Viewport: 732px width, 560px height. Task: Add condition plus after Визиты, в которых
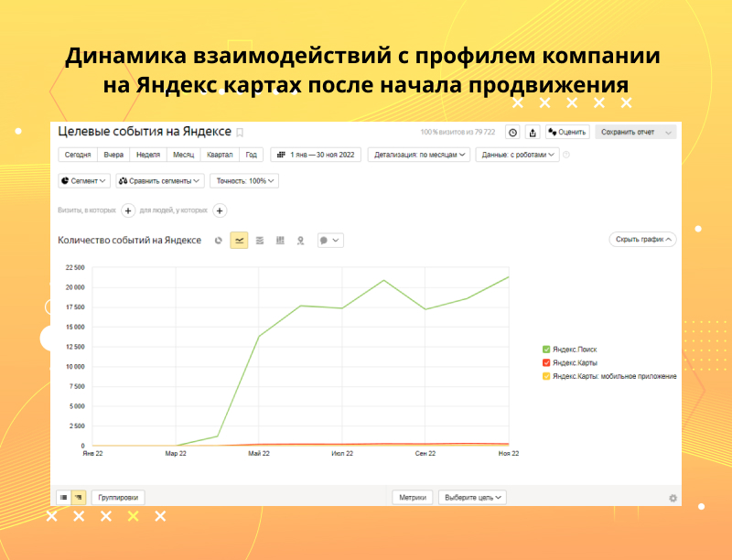(x=128, y=210)
